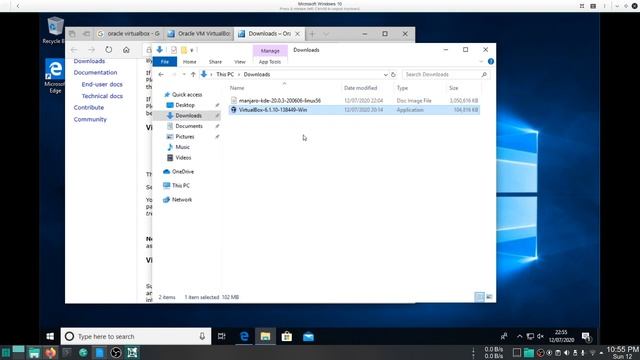Viewport: 640px width, 360px height.
Task: Open File Explorer help icon
Action: pyautogui.click(x=491, y=62)
